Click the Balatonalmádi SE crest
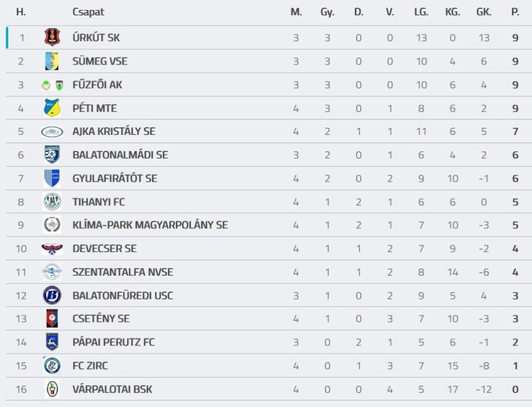Screen dimensions: 532x407 pyautogui.click(x=52, y=154)
